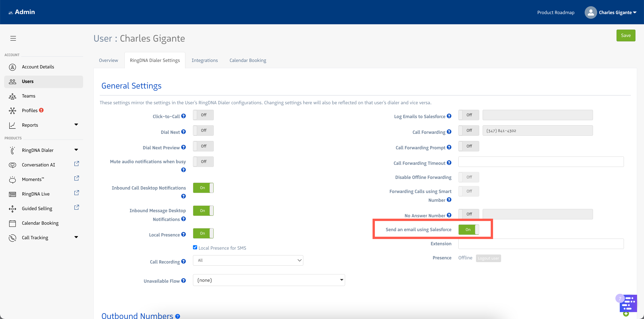This screenshot has height=319, width=644.
Task: Click the Account Details sidebar icon
Action: tap(12, 67)
